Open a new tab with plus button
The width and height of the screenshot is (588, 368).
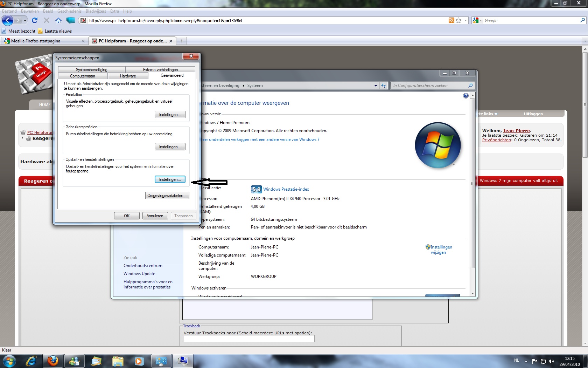(181, 41)
